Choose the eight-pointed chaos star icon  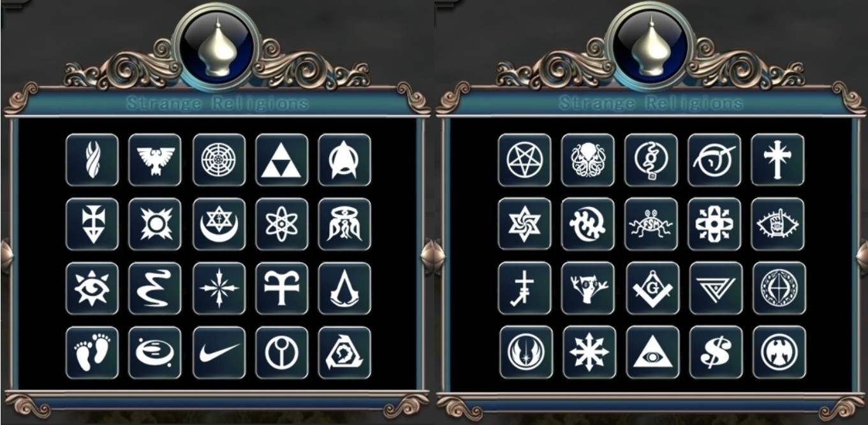pos(587,352)
